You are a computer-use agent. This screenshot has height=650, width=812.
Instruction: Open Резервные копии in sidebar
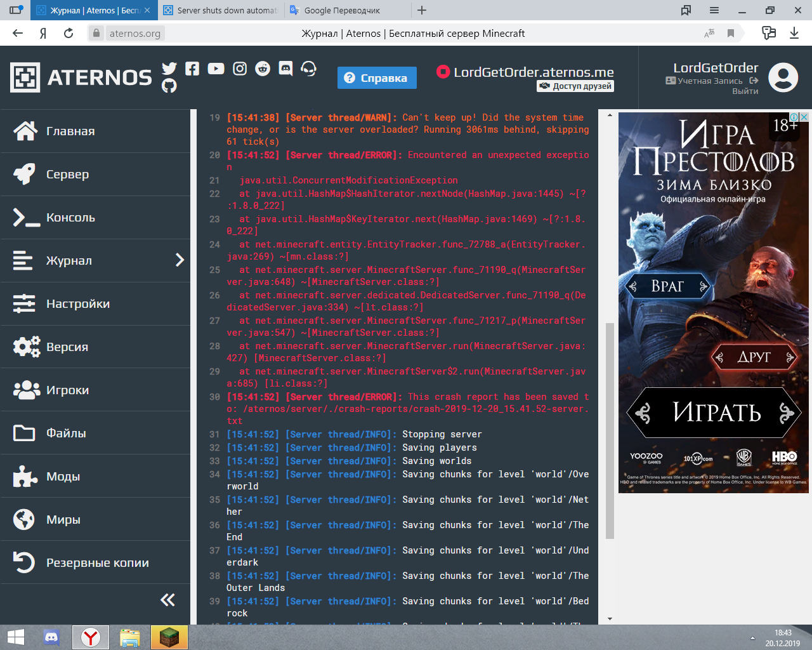tap(95, 563)
